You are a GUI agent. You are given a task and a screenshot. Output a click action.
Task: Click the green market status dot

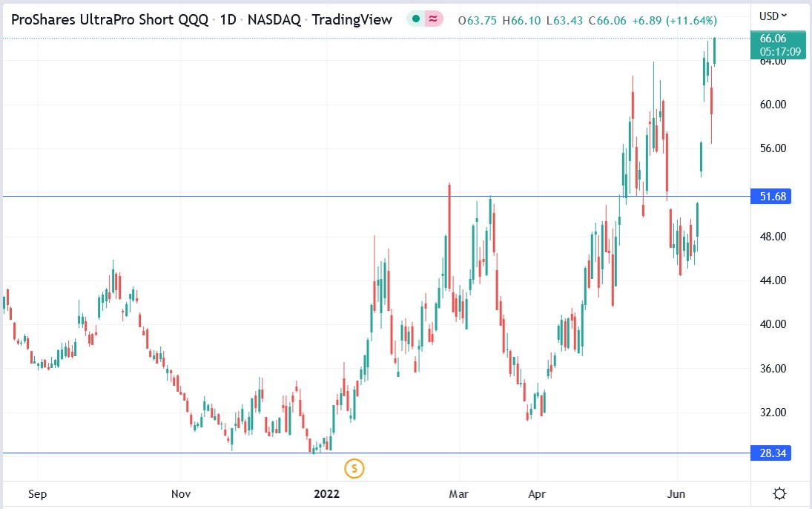coord(415,20)
